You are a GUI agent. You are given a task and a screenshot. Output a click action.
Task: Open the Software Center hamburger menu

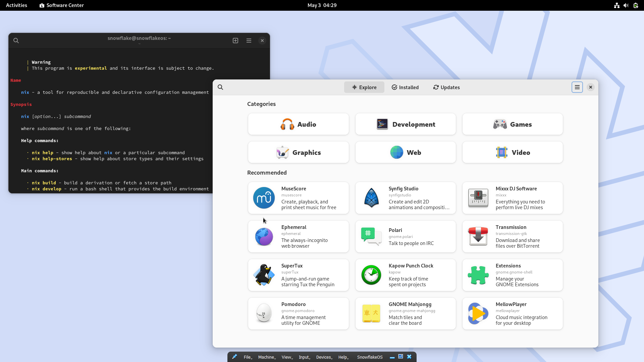pyautogui.click(x=577, y=87)
